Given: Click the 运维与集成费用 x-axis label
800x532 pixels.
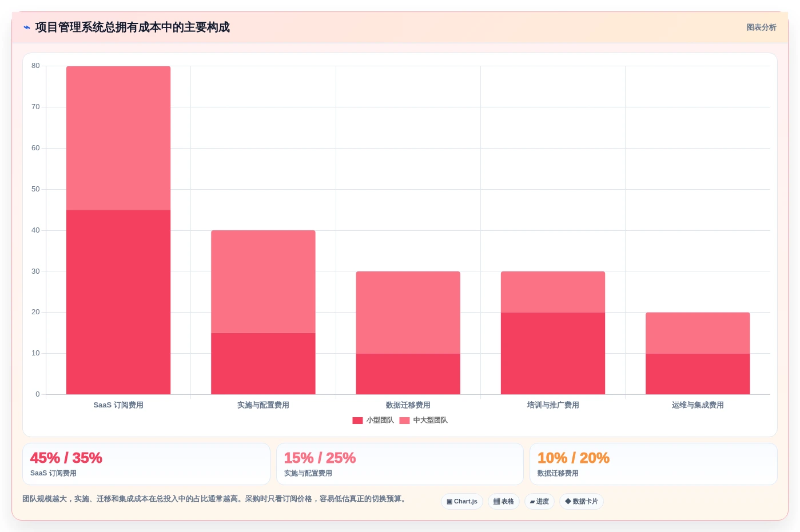Looking at the screenshot, I should click(x=698, y=405).
